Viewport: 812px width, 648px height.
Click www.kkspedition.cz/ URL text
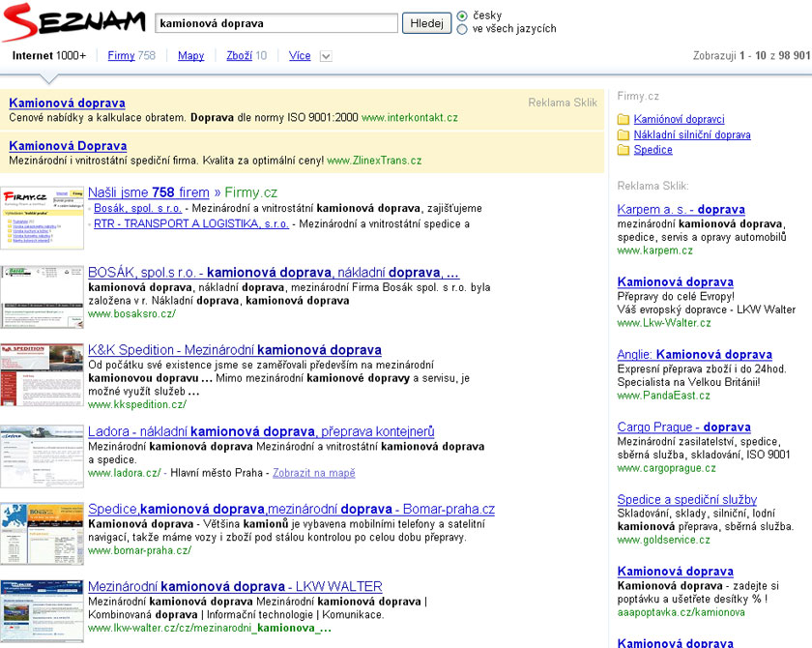point(137,404)
